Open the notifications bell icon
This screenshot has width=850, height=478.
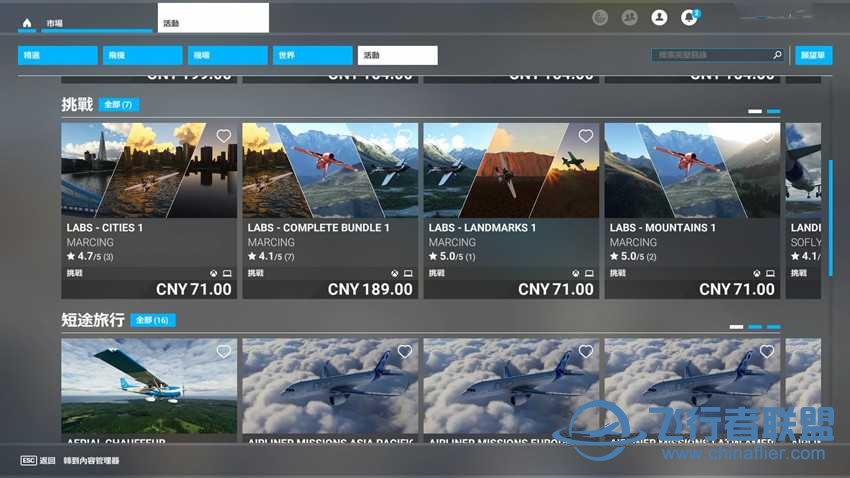pos(689,17)
